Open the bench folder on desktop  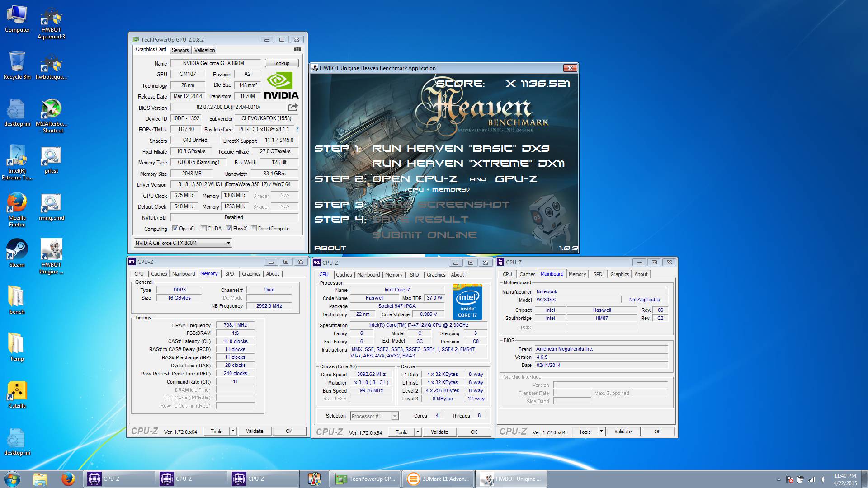[x=17, y=300]
